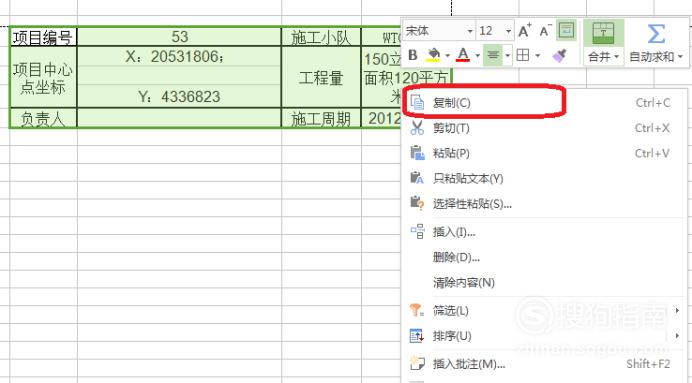Click the comment note icon beside 插入批注
The height and width of the screenshot is (383, 692).
417,363
